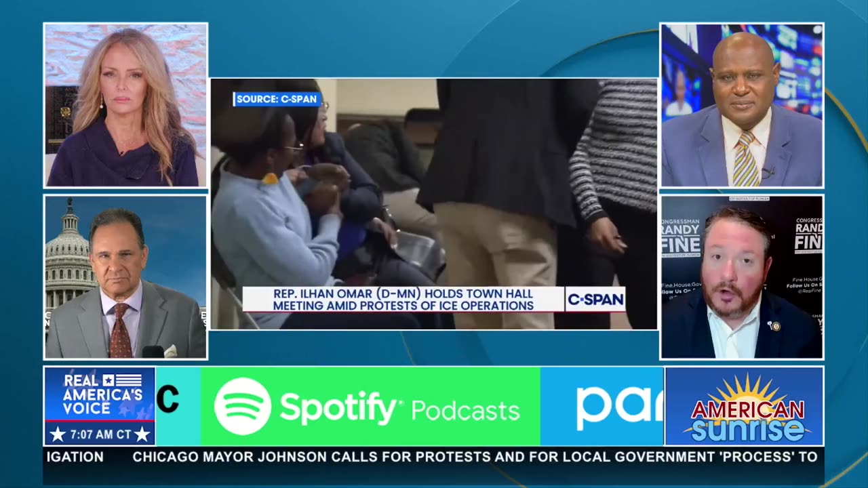Click the 'IGATION' ticker fragment

pos(75,457)
